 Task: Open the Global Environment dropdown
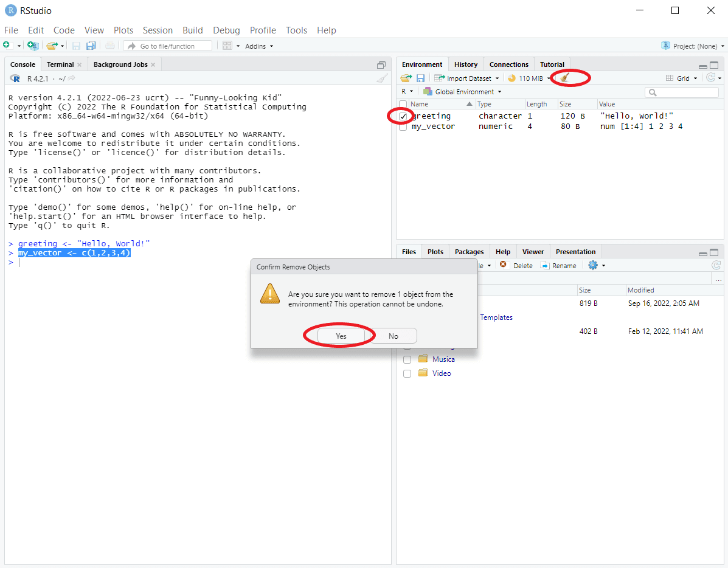(462, 91)
